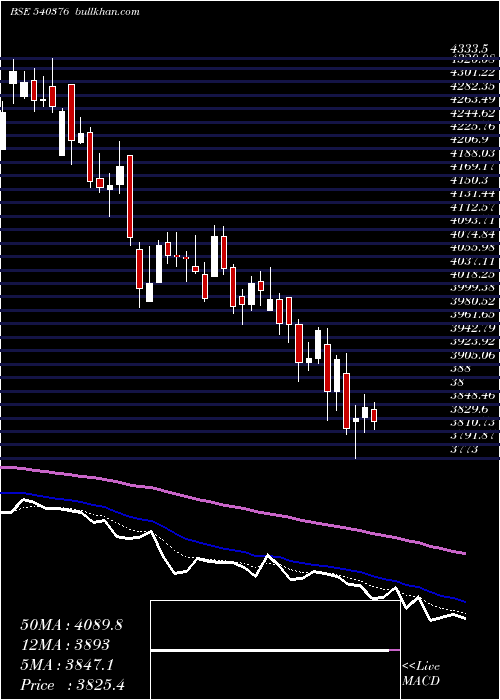This screenshot has width=500, height=700.
Task: Click the price axis label '3999.38'
Action: (472, 288)
